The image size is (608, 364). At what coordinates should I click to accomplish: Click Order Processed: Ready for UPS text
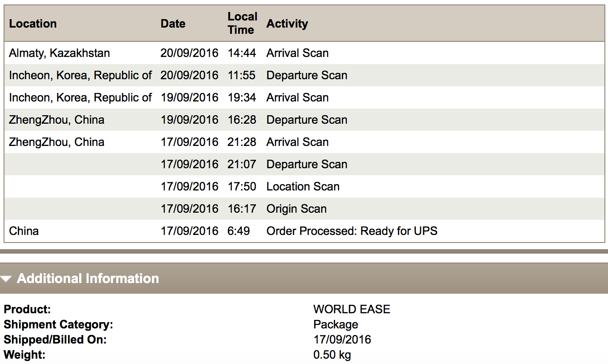tap(352, 231)
